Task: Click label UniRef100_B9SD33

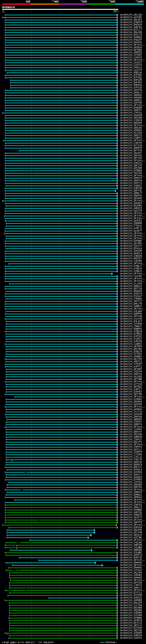Action: pyautogui.click(x=131, y=42)
